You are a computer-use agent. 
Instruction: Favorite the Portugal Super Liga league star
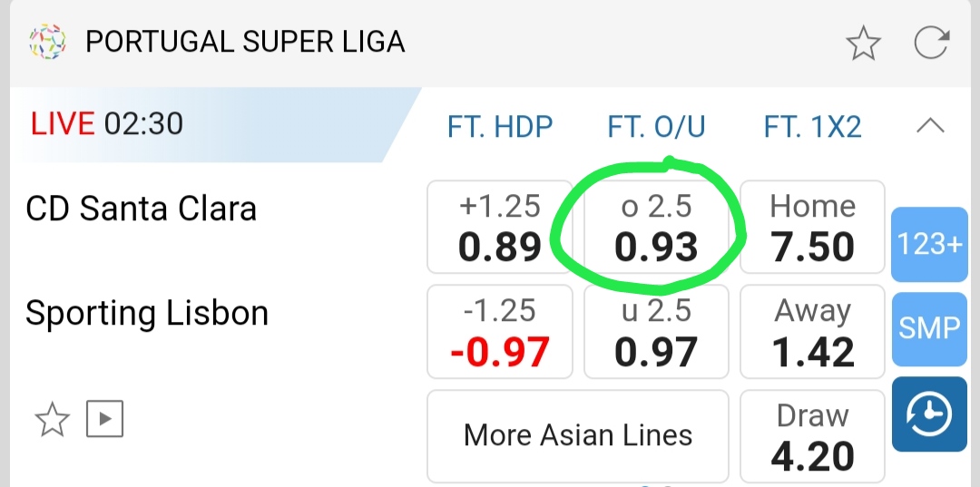[x=863, y=43]
